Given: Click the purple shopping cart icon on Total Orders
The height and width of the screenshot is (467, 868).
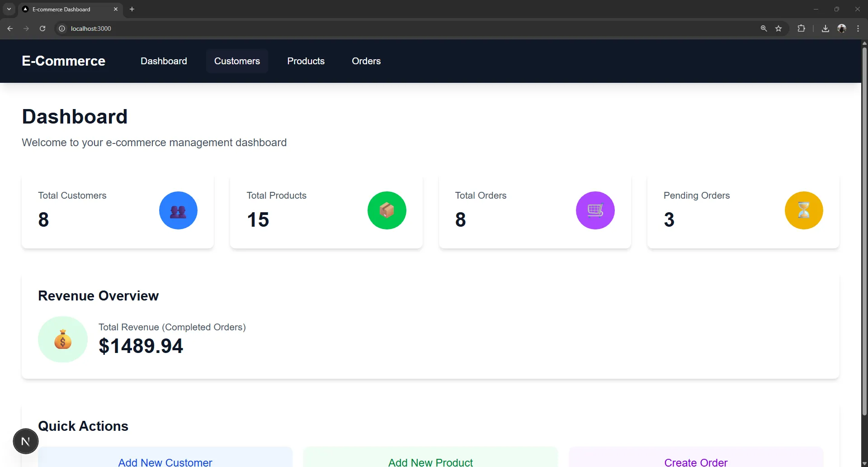Looking at the screenshot, I should pyautogui.click(x=595, y=210).
